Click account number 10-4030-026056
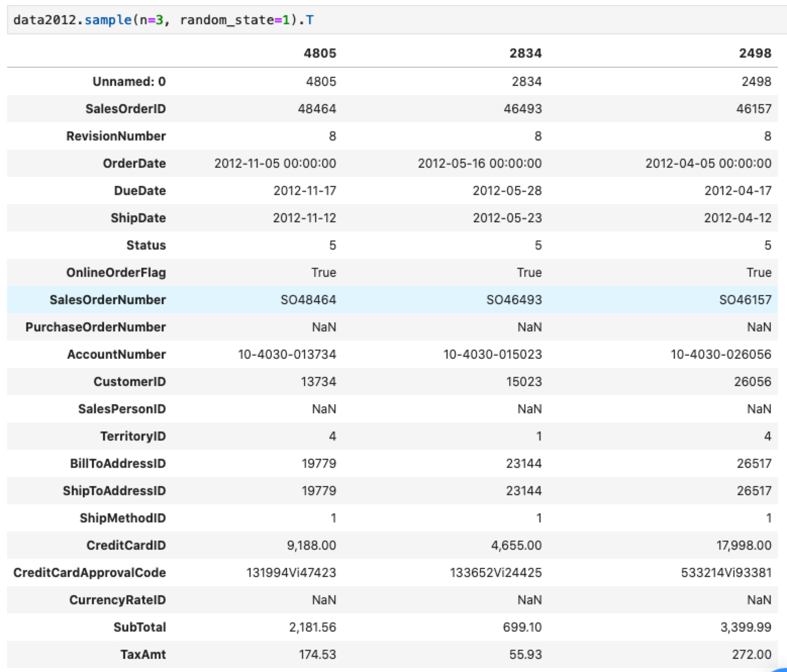787x672 pixels. coord(721,355)
